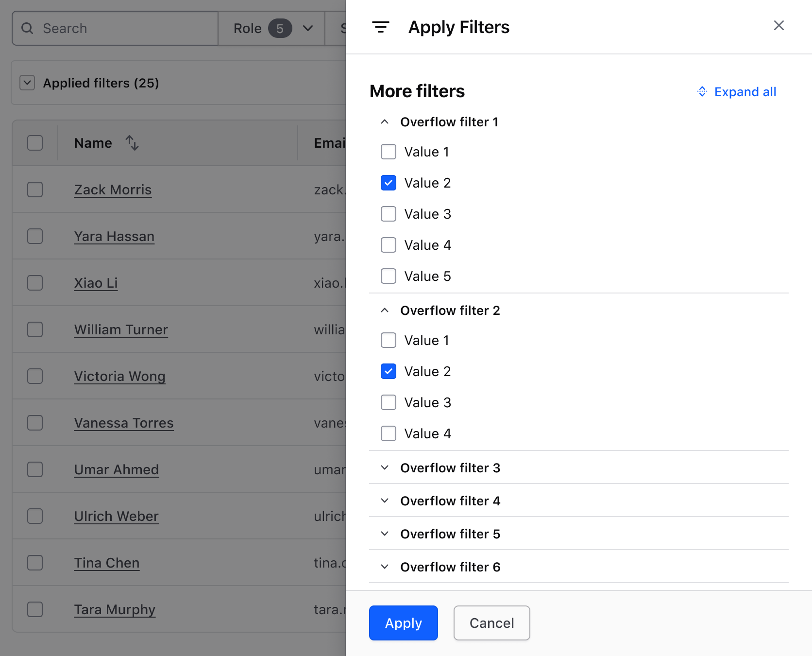
Task: Check Value 4 under Overflow filter 2
Action: [389, 433]
